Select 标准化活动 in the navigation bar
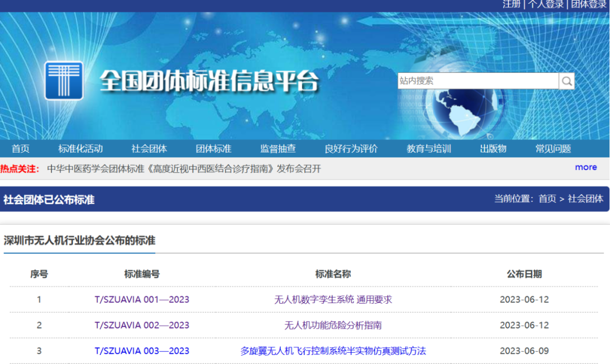The width and height of the screenshot is (610, 364). [x=81, y=148]
